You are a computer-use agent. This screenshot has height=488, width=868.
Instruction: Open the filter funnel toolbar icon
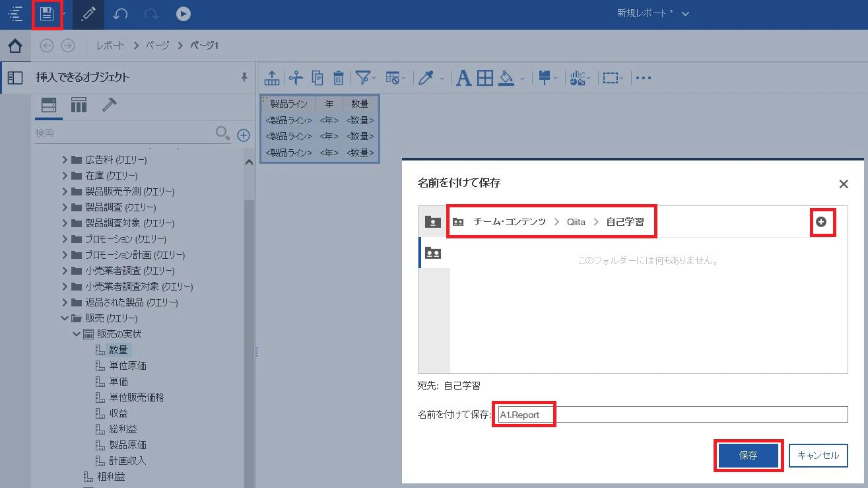[362, 78]
